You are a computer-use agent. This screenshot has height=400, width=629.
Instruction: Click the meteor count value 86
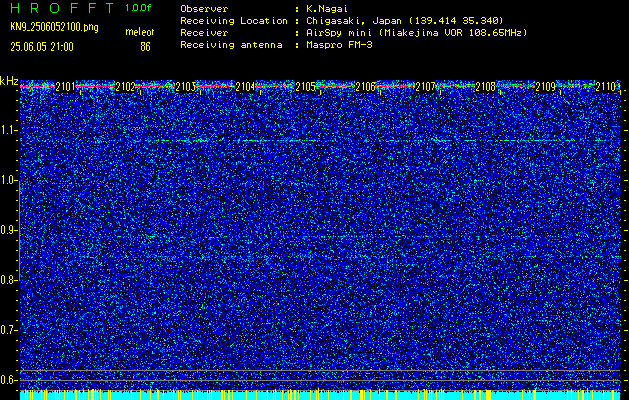[x=145, y=47]
